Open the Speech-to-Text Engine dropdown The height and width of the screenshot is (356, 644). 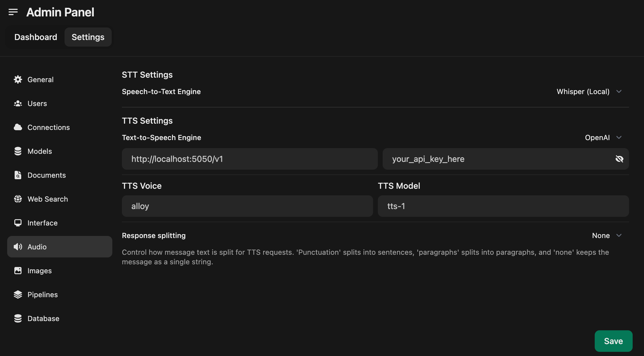point(589,91)
